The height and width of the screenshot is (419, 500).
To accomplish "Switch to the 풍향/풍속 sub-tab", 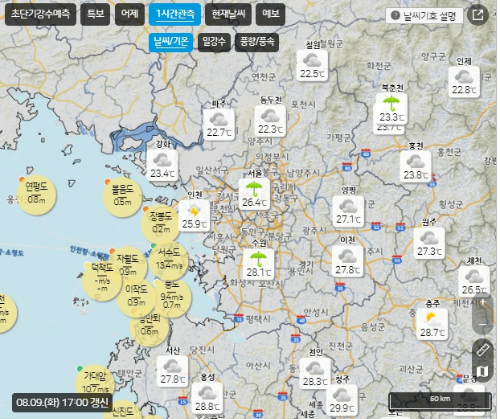I will [x=257, y=42].
